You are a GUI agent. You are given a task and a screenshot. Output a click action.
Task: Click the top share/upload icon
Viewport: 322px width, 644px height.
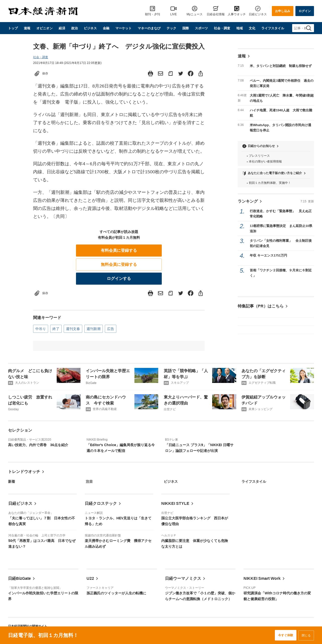coord(201,73)
